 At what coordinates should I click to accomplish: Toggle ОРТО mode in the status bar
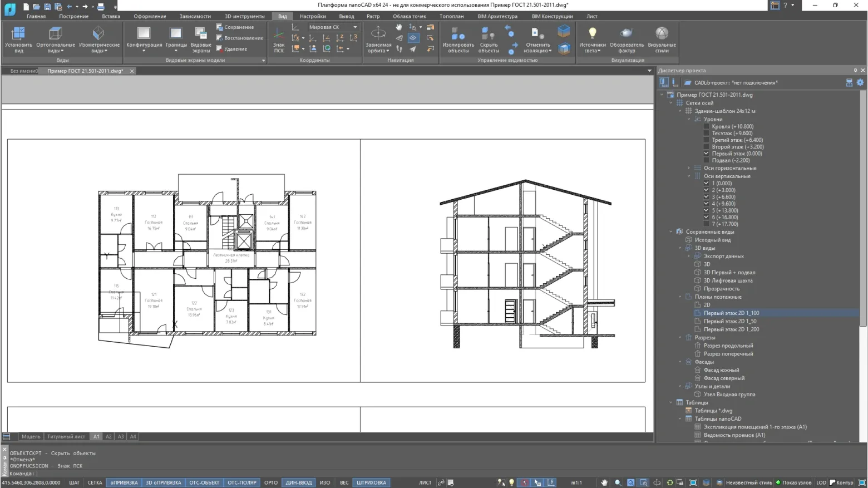(x=271, y=482)
